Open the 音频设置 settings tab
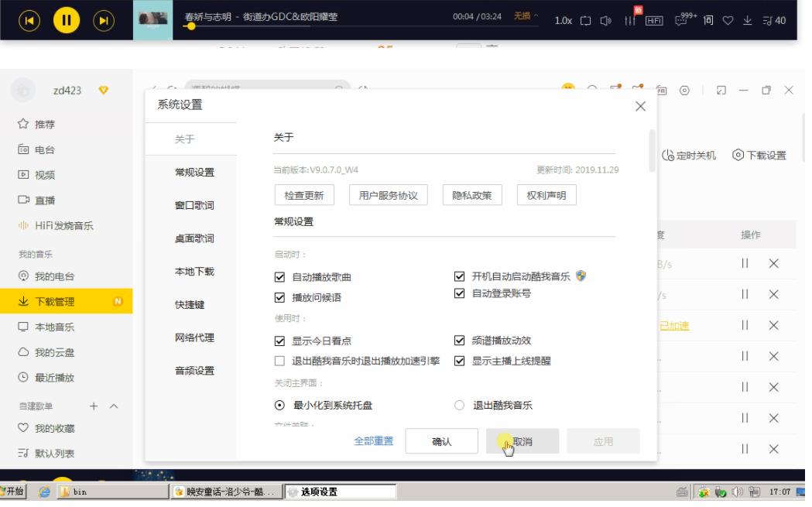 [194, 371]
